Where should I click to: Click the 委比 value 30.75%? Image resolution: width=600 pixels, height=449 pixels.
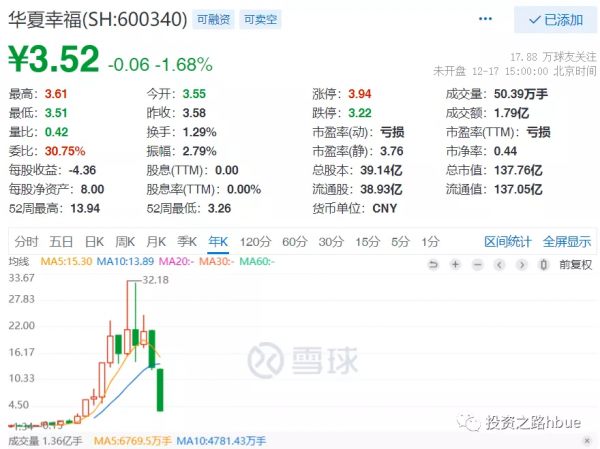click(x=65, y=151)
